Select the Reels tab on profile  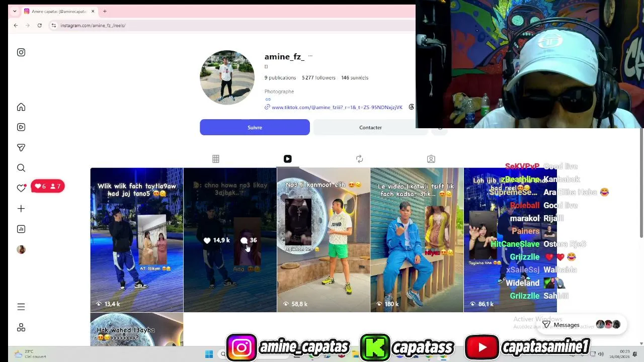[x=288, y=159]
